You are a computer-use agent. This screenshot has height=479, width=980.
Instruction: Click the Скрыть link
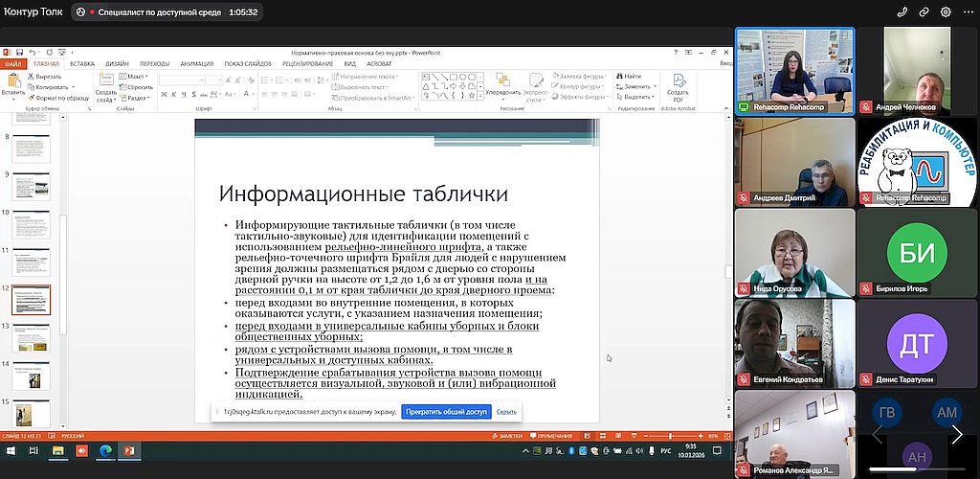pos(506,412)
